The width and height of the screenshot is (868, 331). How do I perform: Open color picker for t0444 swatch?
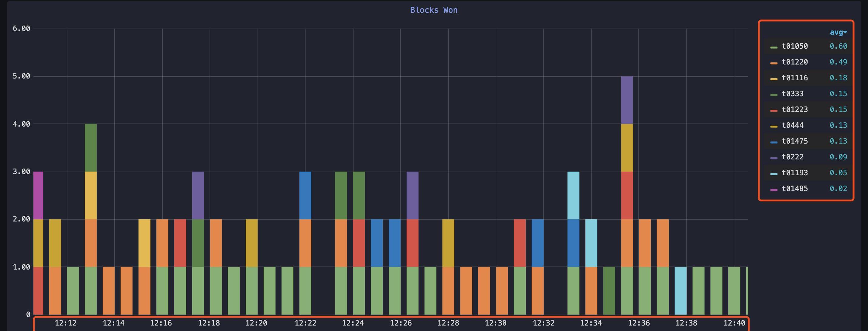coord(774,126)
